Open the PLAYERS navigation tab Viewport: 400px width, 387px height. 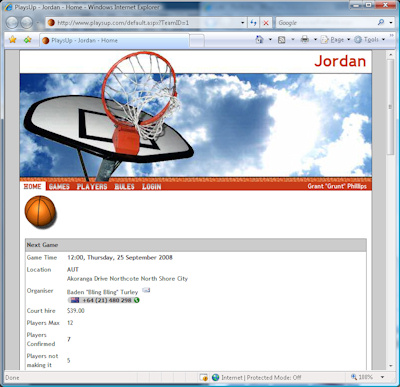pyautogui.click(x=92, y=187)
